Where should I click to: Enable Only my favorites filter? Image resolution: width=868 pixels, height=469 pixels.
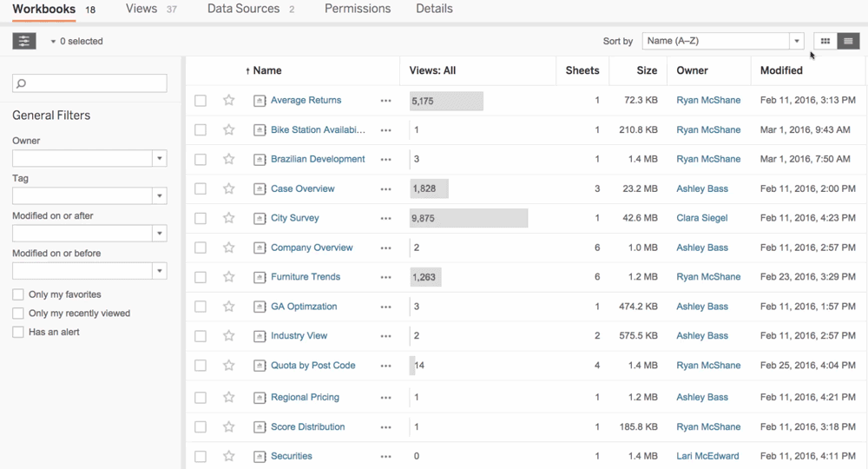[18, 294]
